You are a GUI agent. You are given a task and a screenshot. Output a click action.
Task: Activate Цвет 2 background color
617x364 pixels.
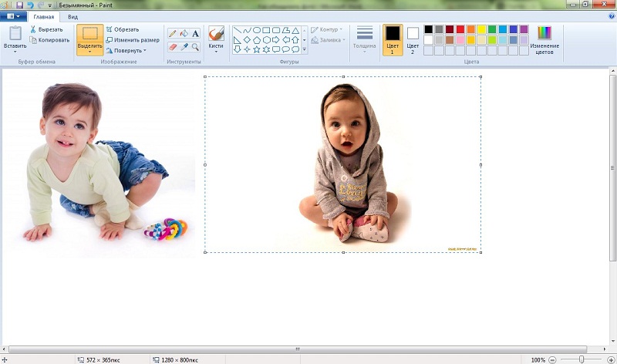(x=413, y=39)
